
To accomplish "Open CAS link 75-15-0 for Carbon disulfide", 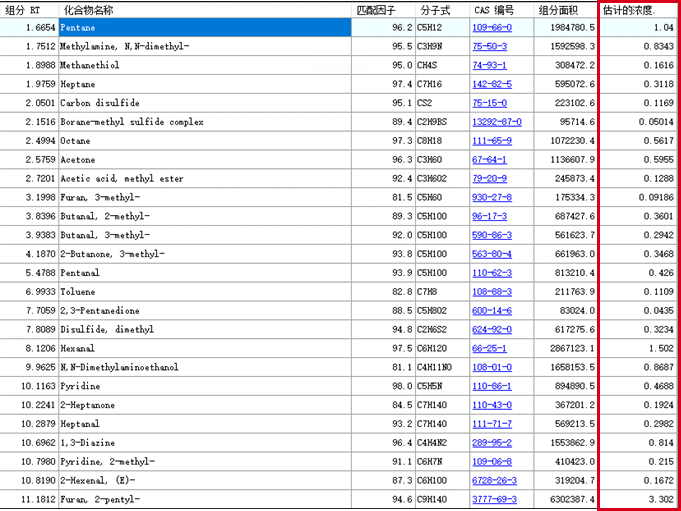I will click(x=489, y=103).
